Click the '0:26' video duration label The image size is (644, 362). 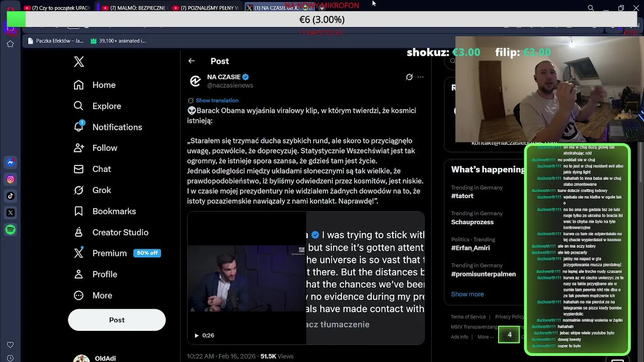pyautogui.click(x=208, y=335)
